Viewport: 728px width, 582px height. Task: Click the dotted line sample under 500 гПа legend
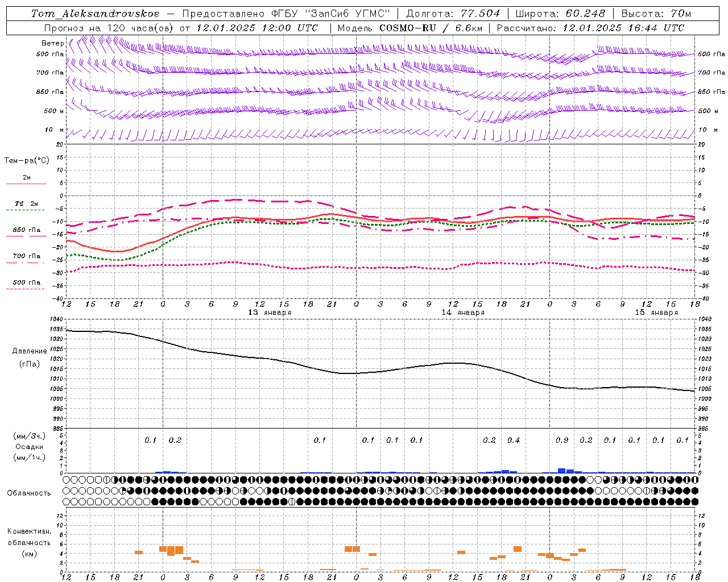pyautogui.click(x=26, y=289)
